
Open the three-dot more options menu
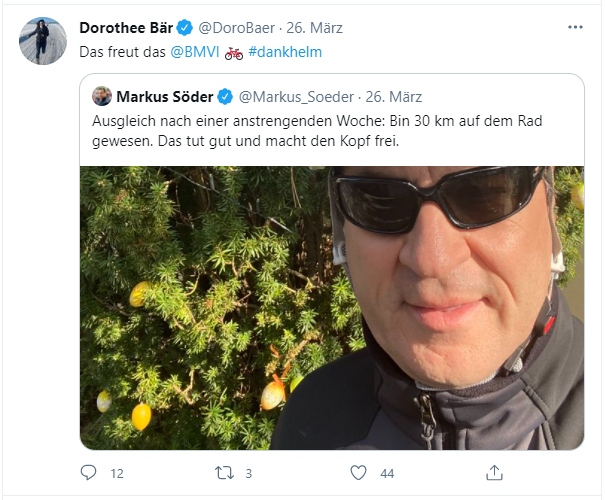coord(574,27)
